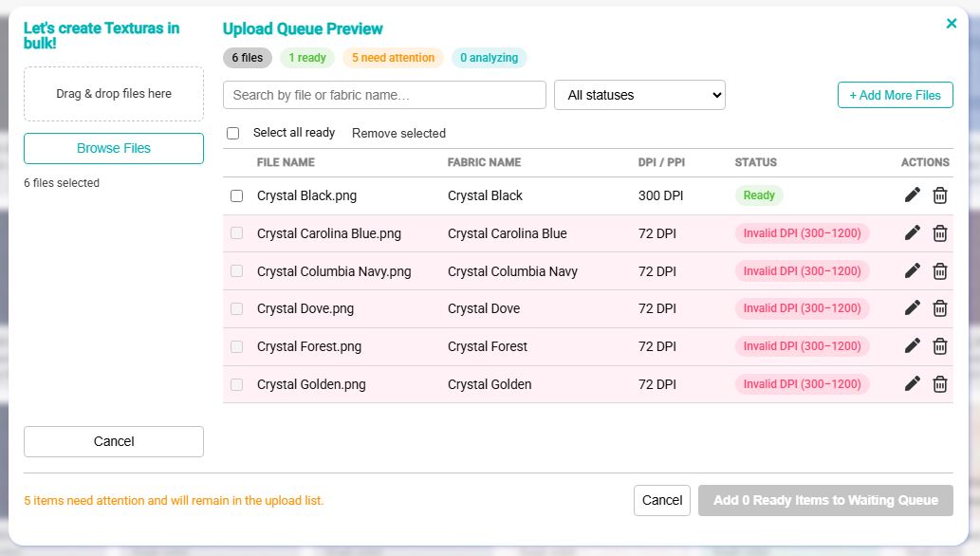Check the Select all ready checkbox

point(233,133)
